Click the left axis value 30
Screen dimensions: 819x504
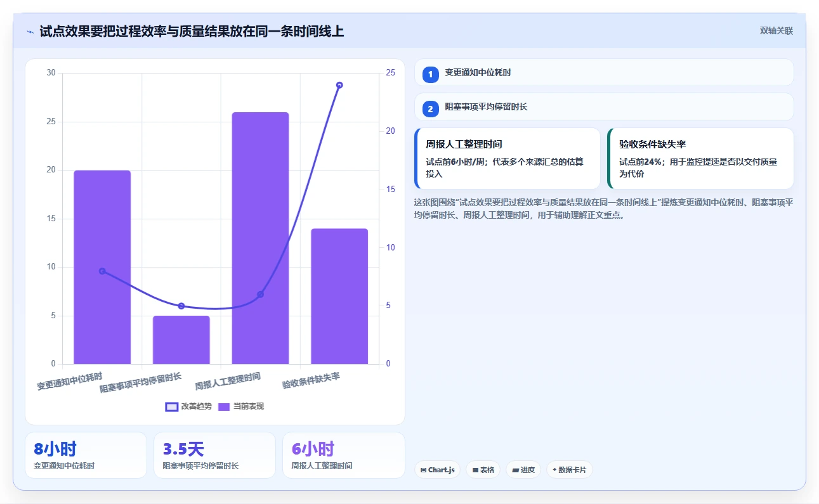pyautogui.click(x=51, y=73)
